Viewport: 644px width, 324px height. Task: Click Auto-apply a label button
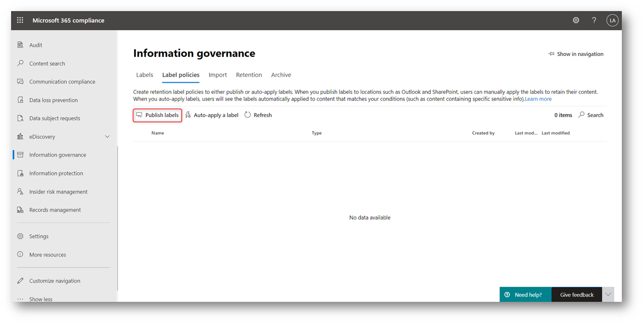click(x=212, y=115)
